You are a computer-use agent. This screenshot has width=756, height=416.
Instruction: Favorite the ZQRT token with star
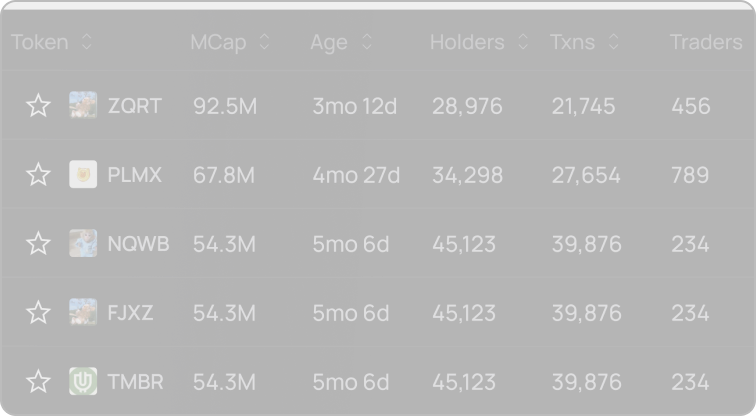coord(38,106)
